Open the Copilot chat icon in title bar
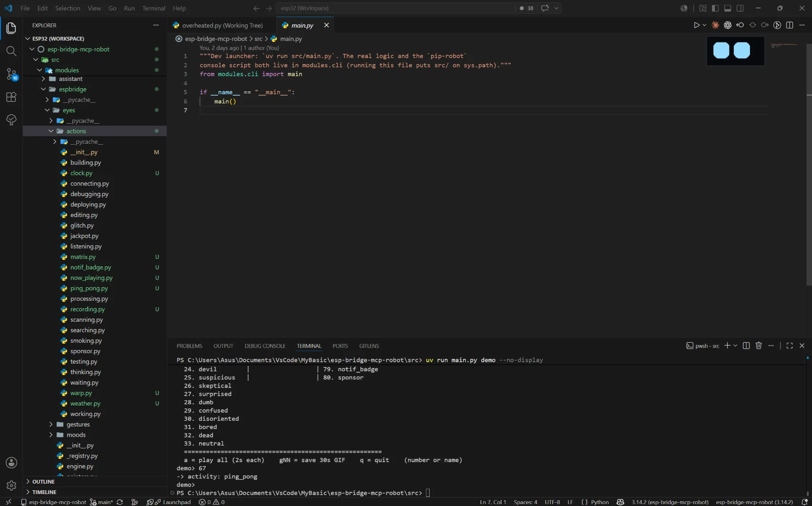Viewport: 812px width, 506px height. 545,8
